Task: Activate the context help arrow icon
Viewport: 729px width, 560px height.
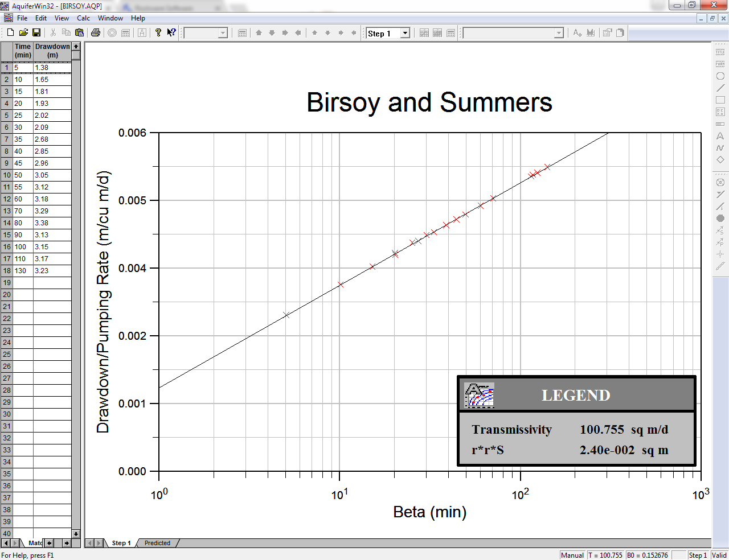Action: pos(171,33)
